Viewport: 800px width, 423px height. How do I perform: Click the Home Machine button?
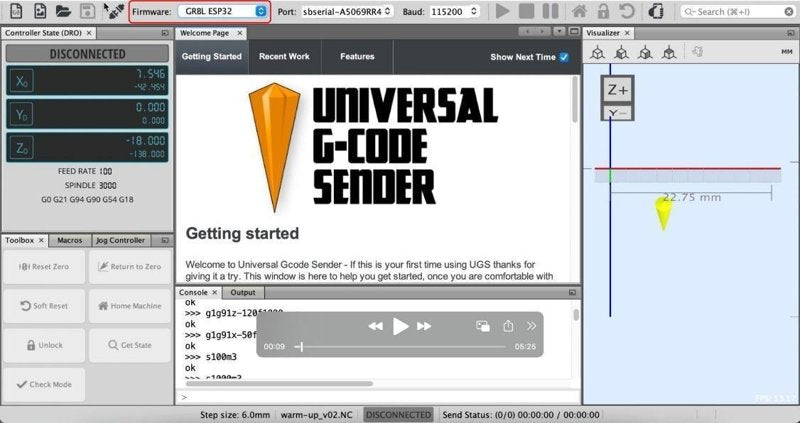coord(130,306)
